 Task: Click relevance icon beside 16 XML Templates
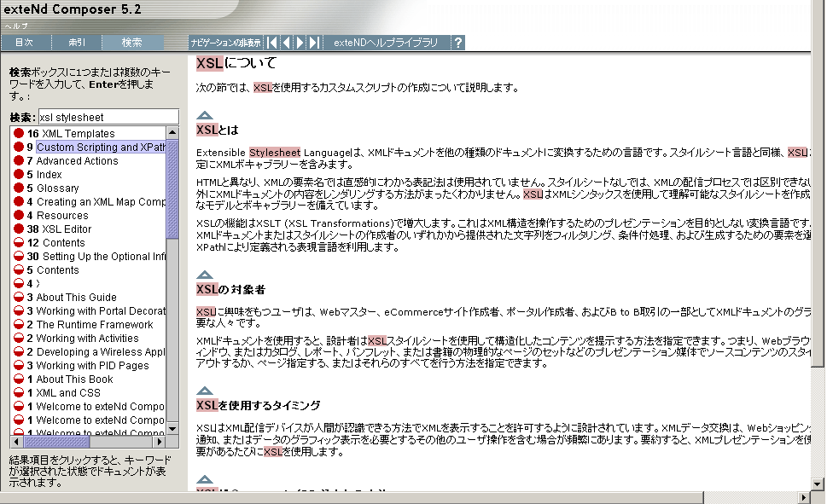pyautogui.click(x=19, y=133)
